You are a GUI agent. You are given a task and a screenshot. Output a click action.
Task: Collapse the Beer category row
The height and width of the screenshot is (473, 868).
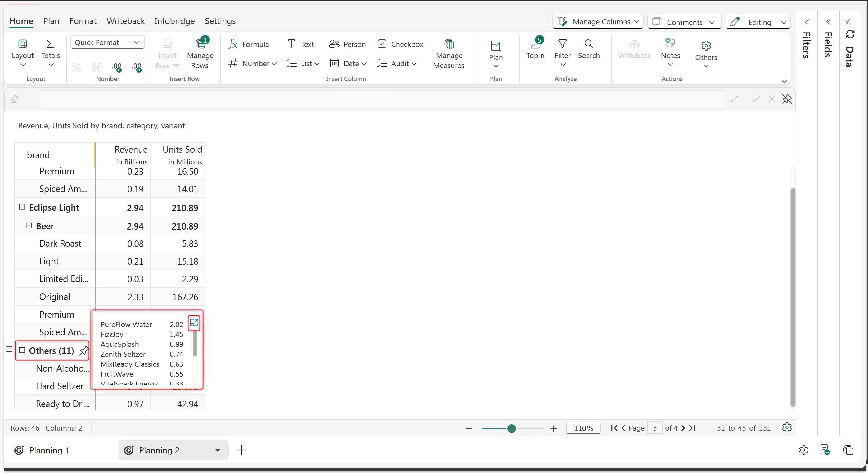click(29, 225)
